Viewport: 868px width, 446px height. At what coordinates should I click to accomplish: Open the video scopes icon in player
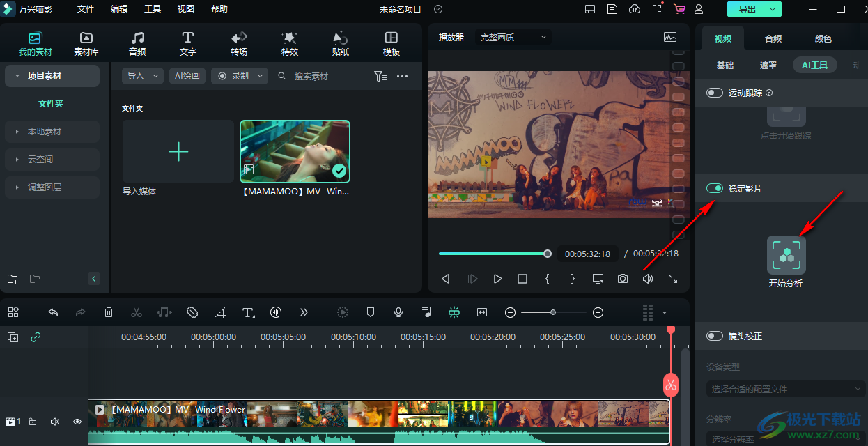[x=671, y=37]
